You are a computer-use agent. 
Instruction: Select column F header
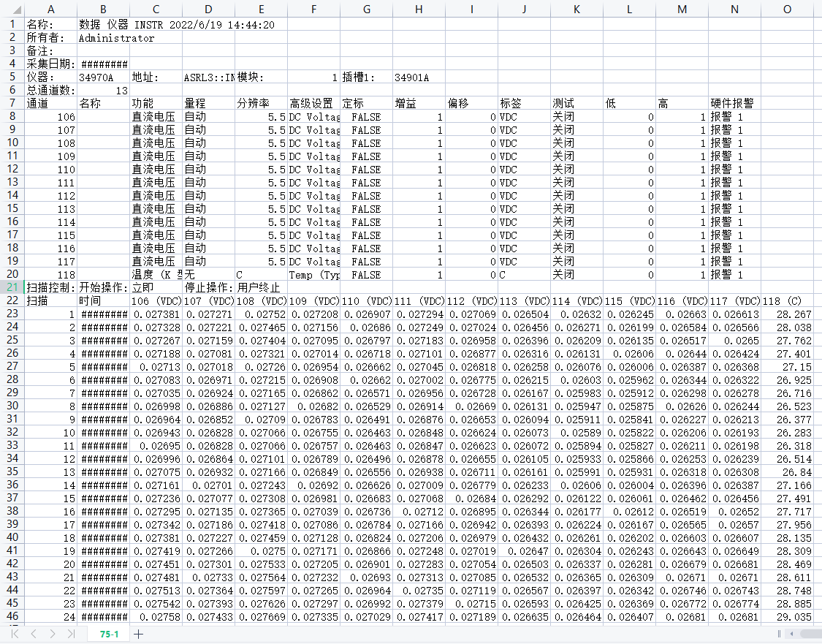313,9
